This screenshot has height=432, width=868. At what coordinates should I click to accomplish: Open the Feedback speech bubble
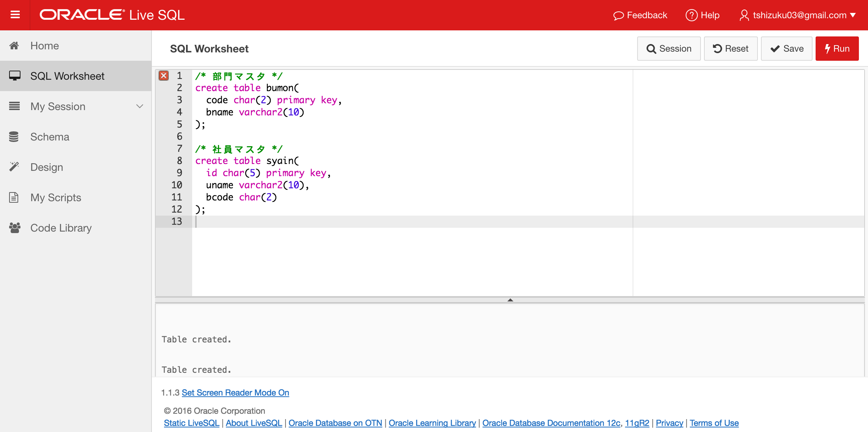[640, 15]
